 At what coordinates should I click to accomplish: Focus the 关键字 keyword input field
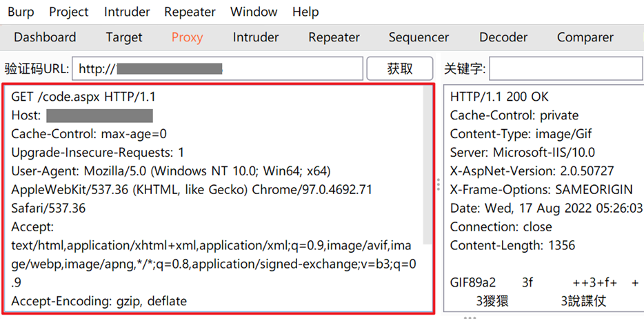[565, 68]
